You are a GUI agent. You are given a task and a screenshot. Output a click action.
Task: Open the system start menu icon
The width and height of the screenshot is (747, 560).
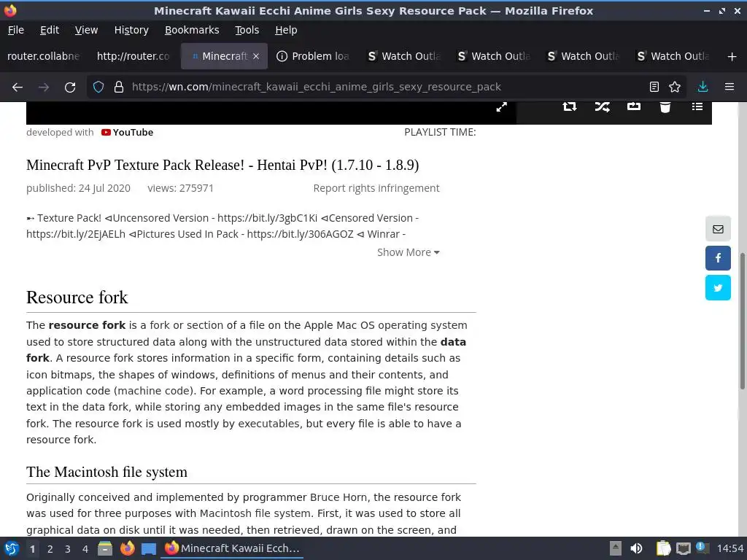12,548
